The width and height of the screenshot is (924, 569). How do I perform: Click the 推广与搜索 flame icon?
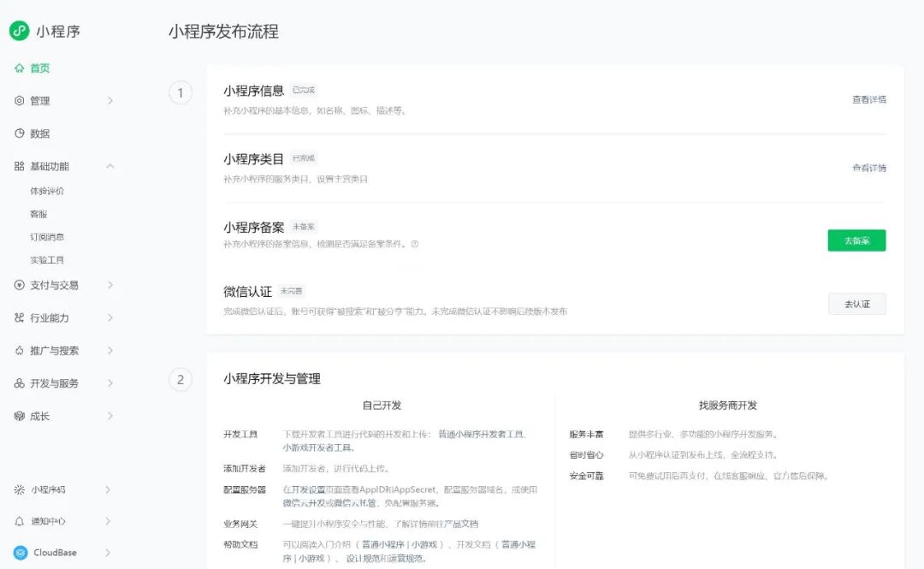20,351
